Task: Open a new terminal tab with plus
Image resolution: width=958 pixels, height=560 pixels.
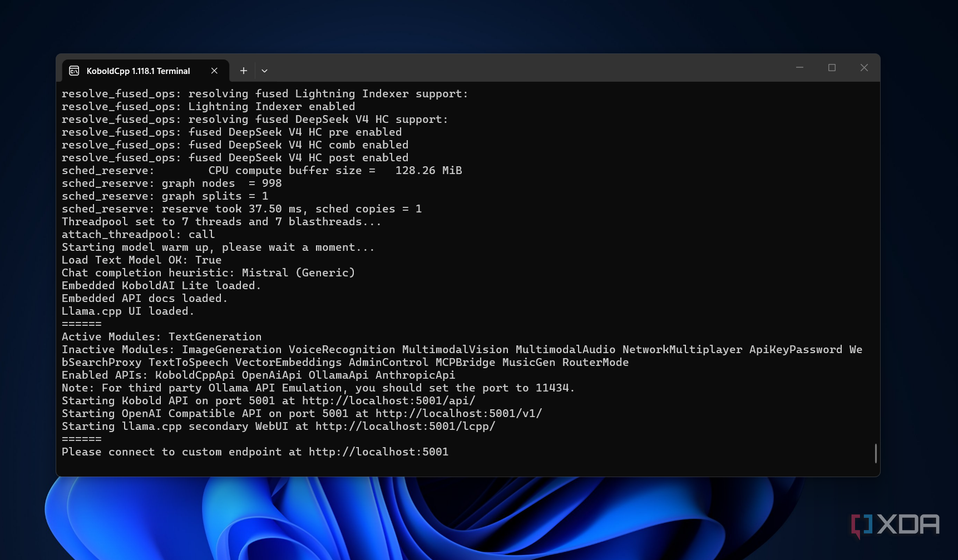Action: [243, 71]
